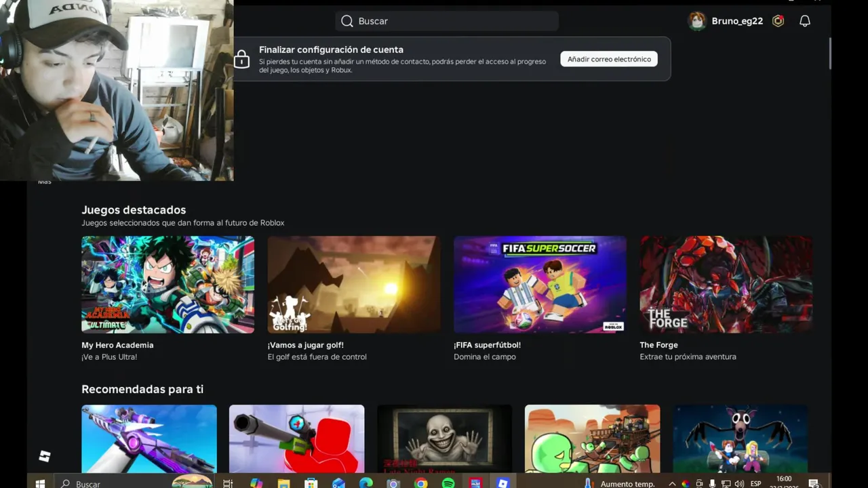Click The Forge title text
868x488 pixels.
click(658, 345)
